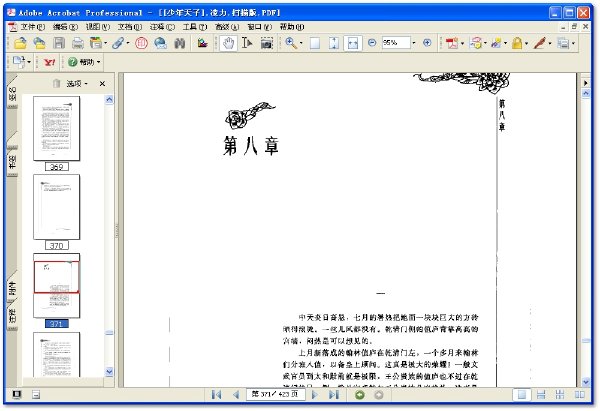Select the Hand tool in toolbar
This screenshot has width=600, height=411.
(x=228, y=43)
